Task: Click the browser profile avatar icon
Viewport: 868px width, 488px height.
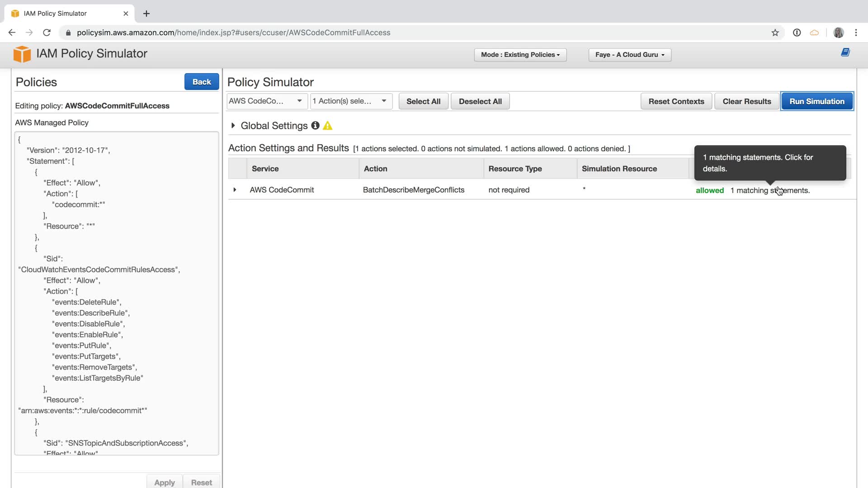Action: [838, 33]
